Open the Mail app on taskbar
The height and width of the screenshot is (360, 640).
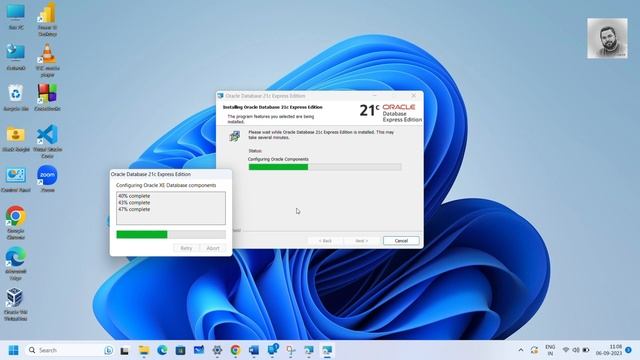coord(199,350)
